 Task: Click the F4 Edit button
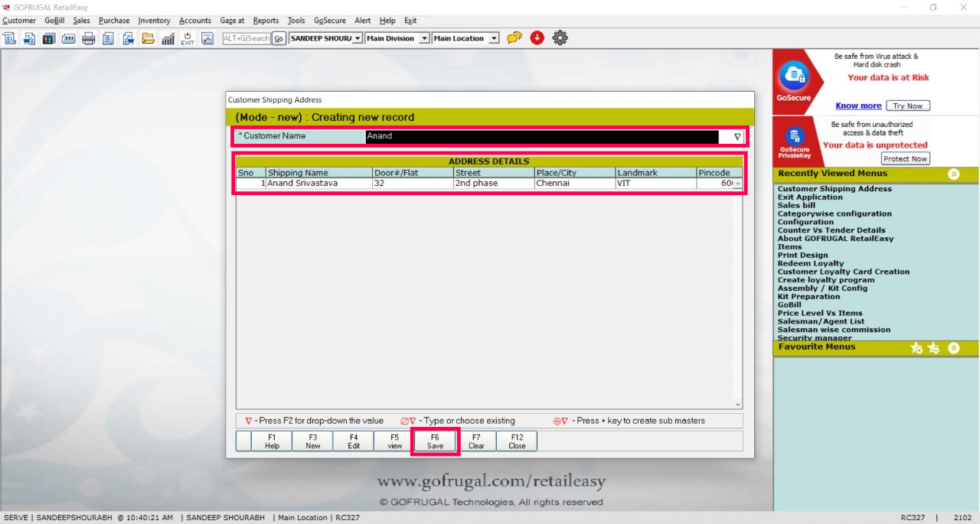pyautogui.click(x=354, y=441)
